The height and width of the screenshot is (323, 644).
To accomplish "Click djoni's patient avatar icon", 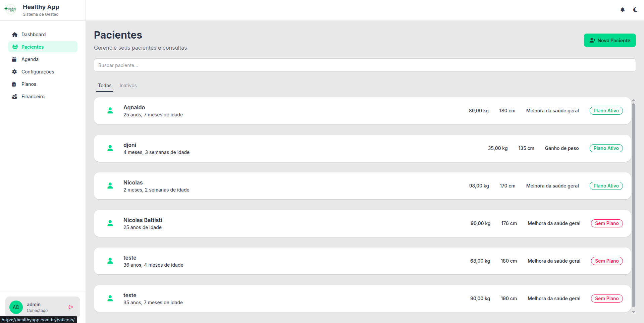I will click(x=110, y=148).
